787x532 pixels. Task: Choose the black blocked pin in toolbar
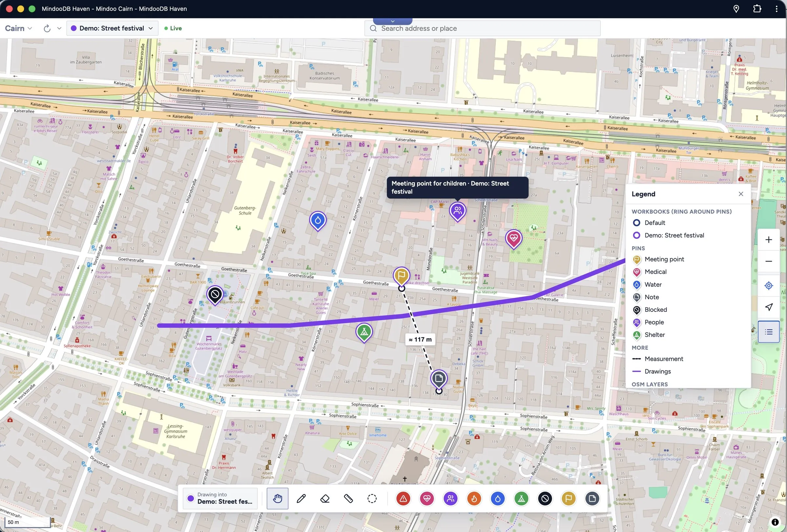coord(545,498)
